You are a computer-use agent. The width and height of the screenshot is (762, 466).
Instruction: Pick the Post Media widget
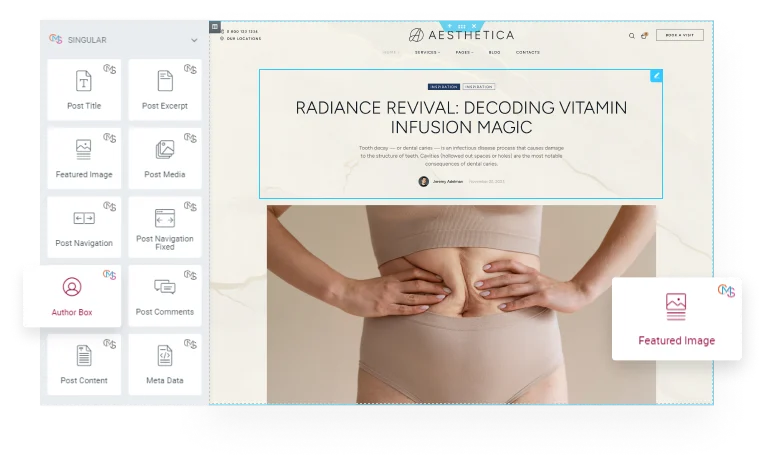tap(165, 158)
